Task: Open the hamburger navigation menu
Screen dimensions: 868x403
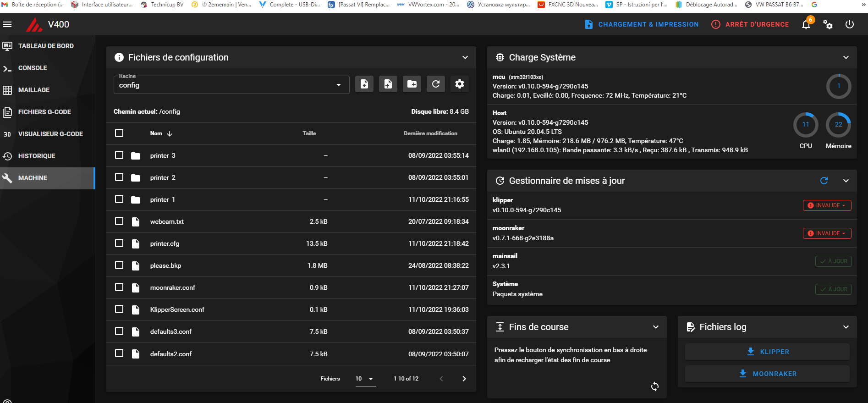Action: coord(7,24)
